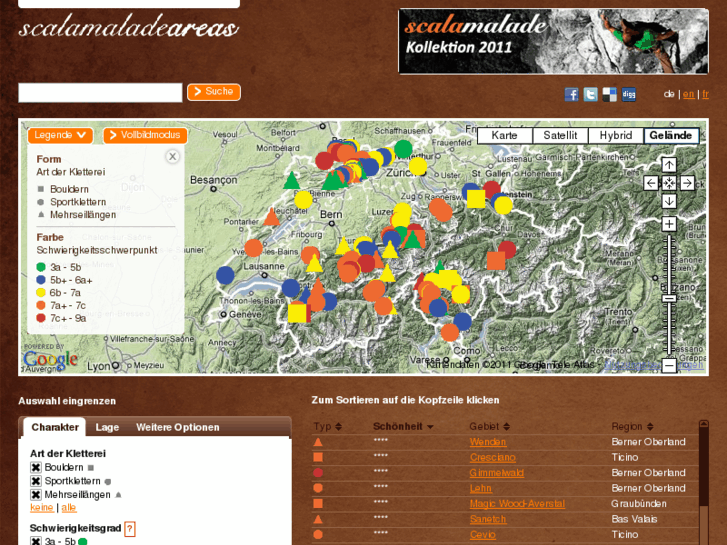Switch language to French (fr)
Screen dimensions: 727x545
click(705, 94)
